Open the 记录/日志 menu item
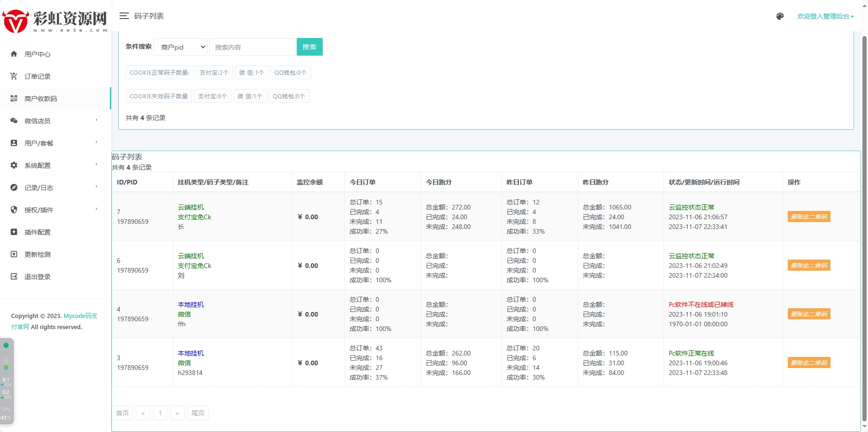The height and width of the screenshot is (432, 868). [x=55, y=188]
